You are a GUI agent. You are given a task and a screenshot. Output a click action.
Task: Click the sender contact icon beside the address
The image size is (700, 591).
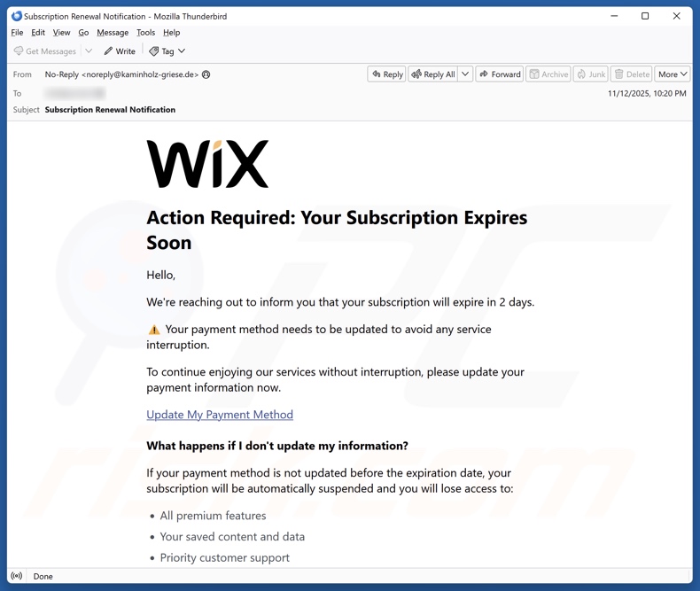click(x=206, y=74)
